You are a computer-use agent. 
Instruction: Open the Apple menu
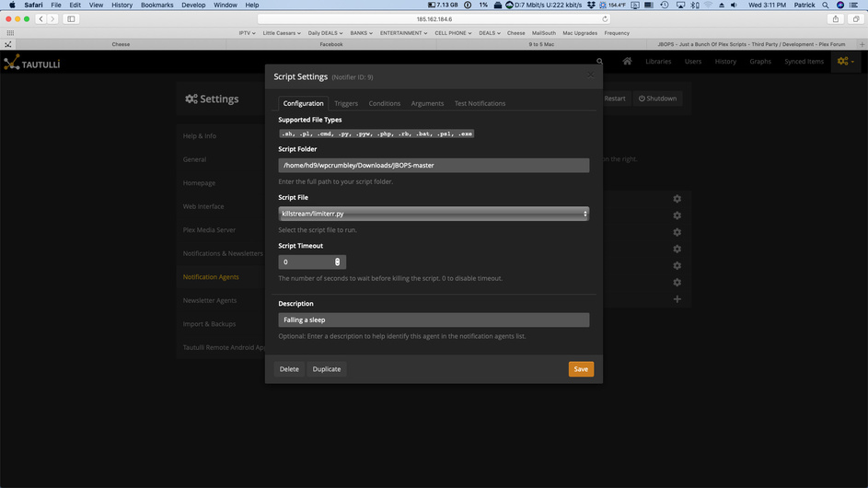(x=12, y=5)
